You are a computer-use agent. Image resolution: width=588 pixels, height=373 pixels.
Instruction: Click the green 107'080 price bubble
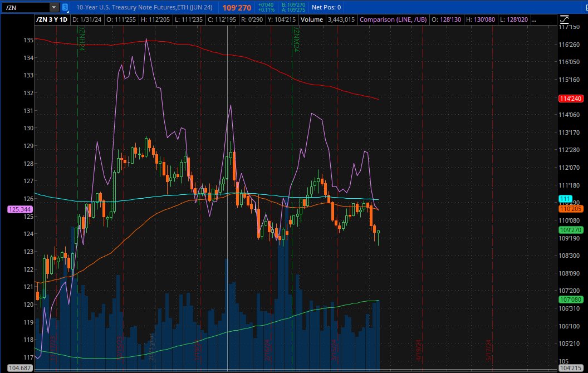pos(570,299)
